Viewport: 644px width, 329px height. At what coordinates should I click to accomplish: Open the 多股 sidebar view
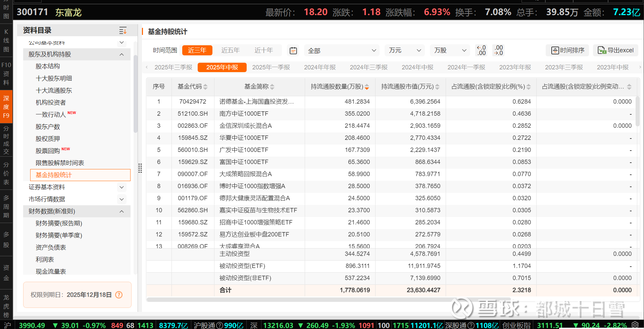6,239
